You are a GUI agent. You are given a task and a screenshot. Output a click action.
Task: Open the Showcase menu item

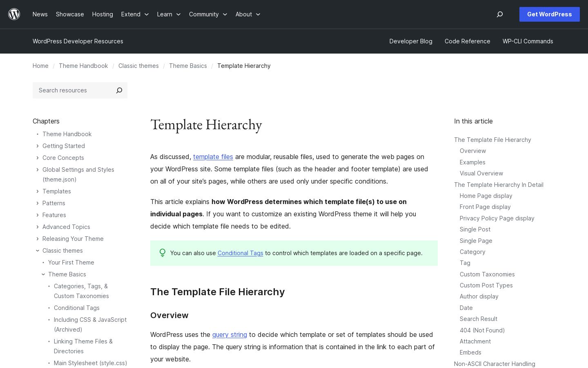tap(70, 14)
